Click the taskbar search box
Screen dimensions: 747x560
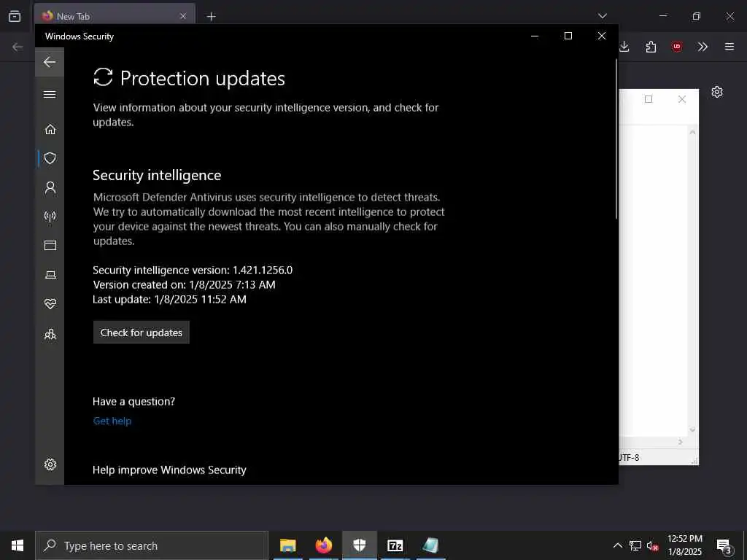coord(152,545)
